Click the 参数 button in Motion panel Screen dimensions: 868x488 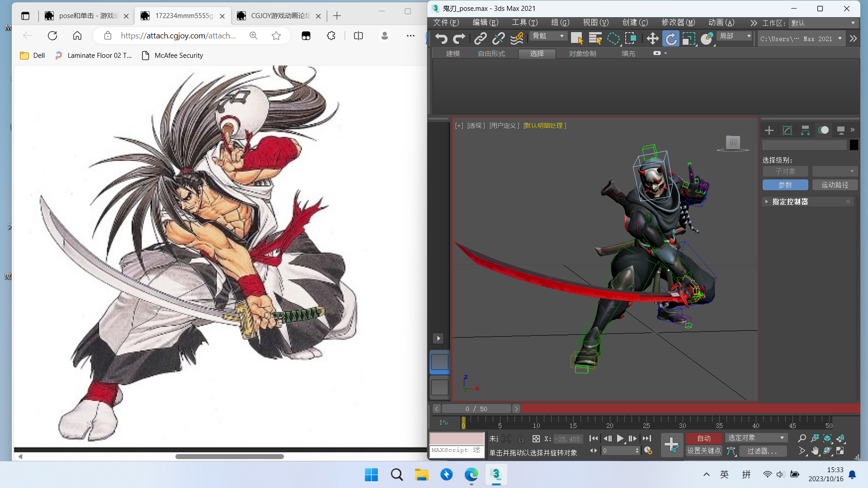click(x=785, y=185)
